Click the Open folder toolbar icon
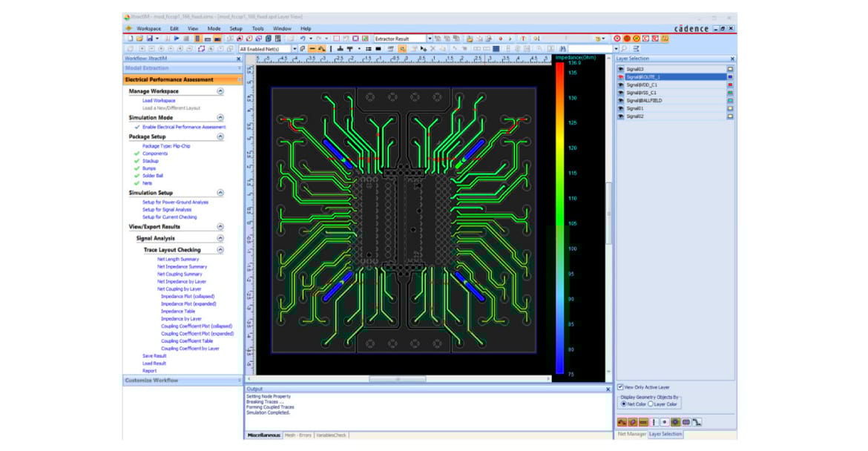This screenshot has height=451, width=868. coord(139,39)
